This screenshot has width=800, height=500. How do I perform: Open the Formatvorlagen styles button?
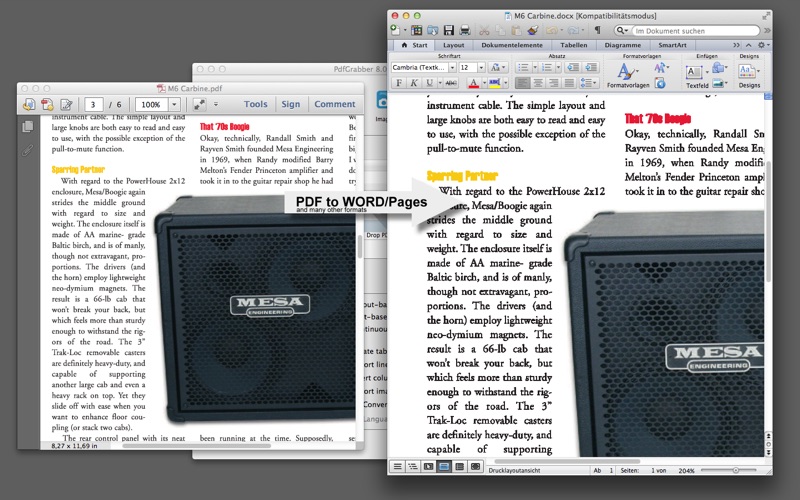point(628,76)
